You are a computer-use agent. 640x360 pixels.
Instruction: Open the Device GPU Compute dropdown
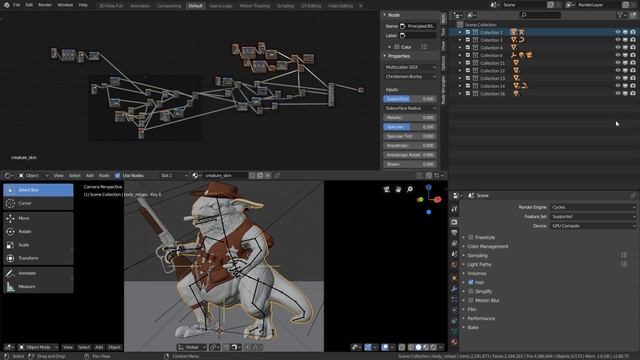click(x=593, y=226)
